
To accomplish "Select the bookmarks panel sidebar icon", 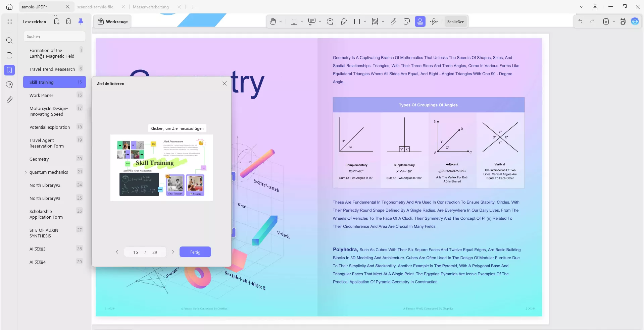I will [9, 70].
